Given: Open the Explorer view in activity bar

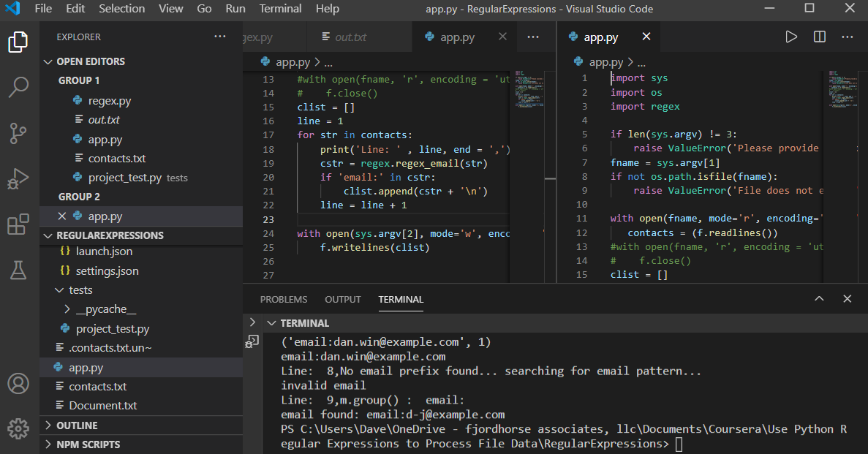Looking at the screenshot, I should tap(18, 42).
